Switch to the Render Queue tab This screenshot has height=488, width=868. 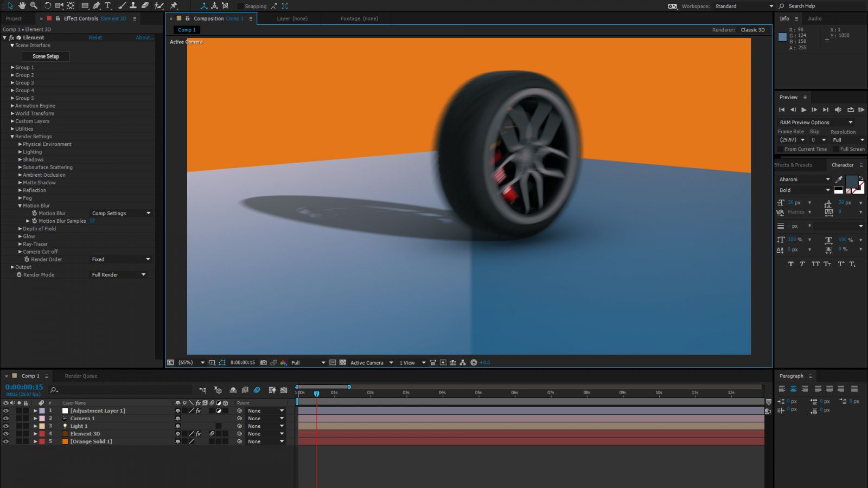[81, 376]
